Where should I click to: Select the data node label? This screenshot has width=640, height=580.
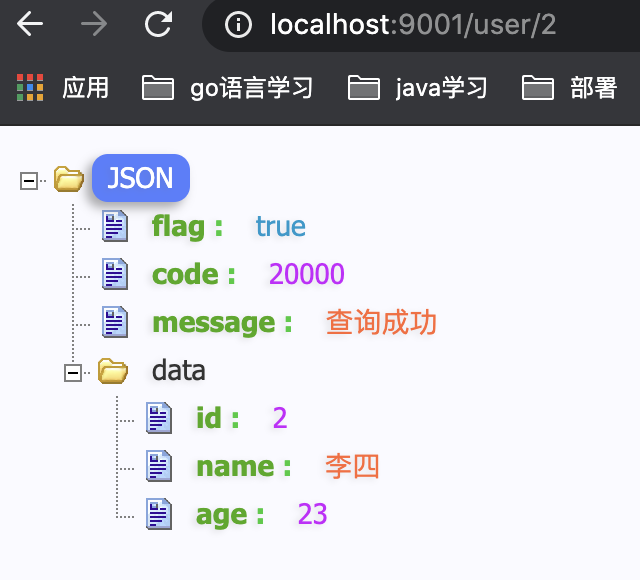click(178, 370)
